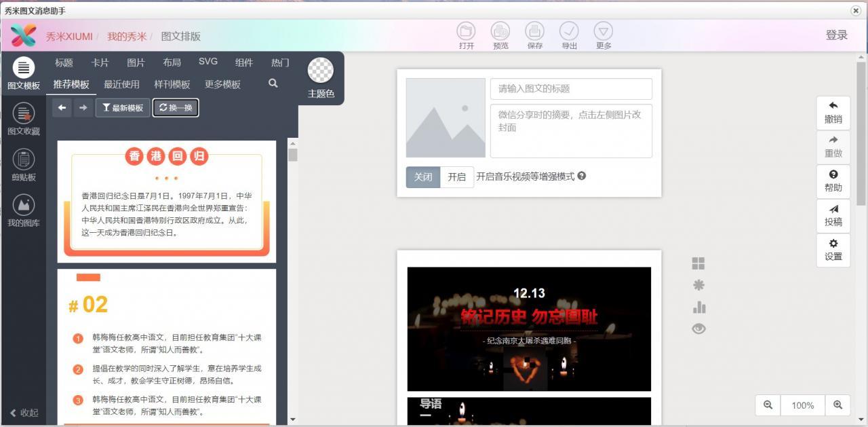Image resolution: width=868 pixels, height=427 pixels.
Task: Click the cover image placeholder
Action: tap(446, 117)
